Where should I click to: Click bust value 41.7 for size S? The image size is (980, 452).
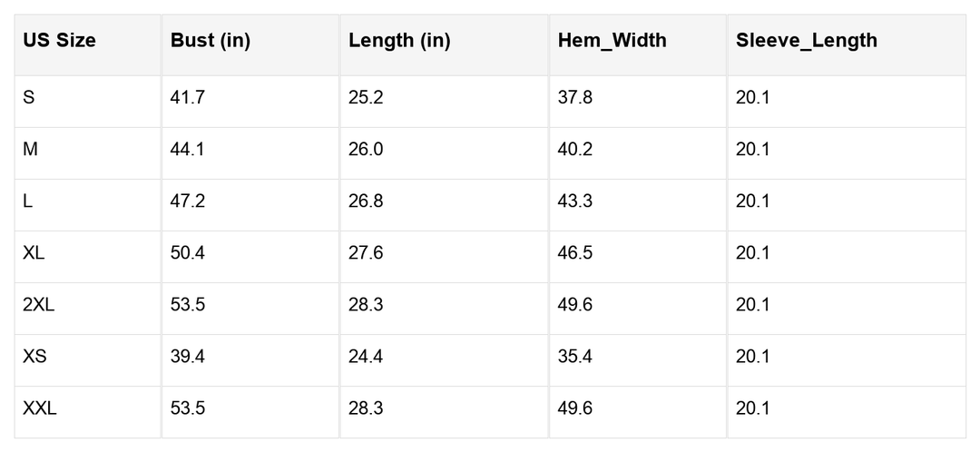[x=188, y=97]
